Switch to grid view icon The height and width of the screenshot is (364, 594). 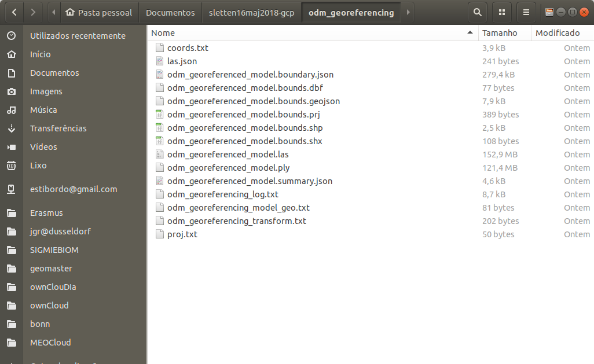(501, 12)
